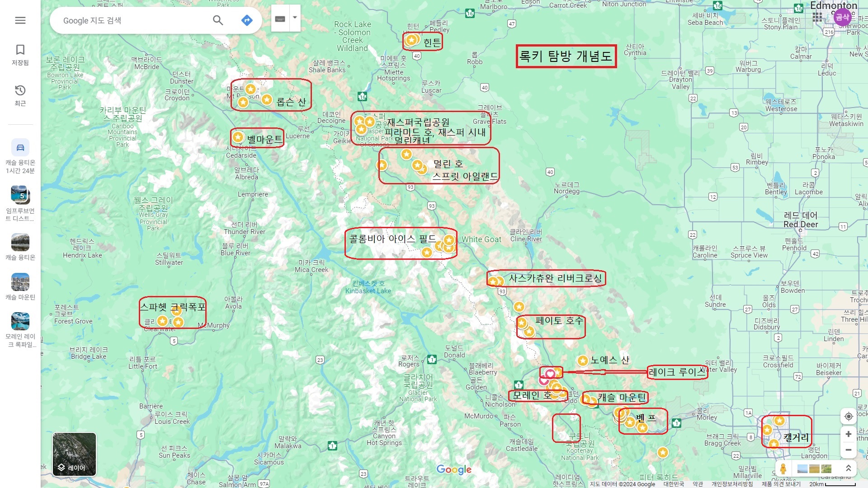
Task: Click the 레드 데어 Red Deer label
Action: click(x=801, y=220)
